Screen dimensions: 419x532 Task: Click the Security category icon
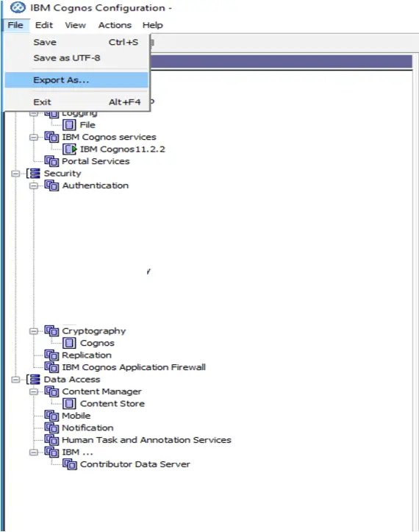[34, 174]
